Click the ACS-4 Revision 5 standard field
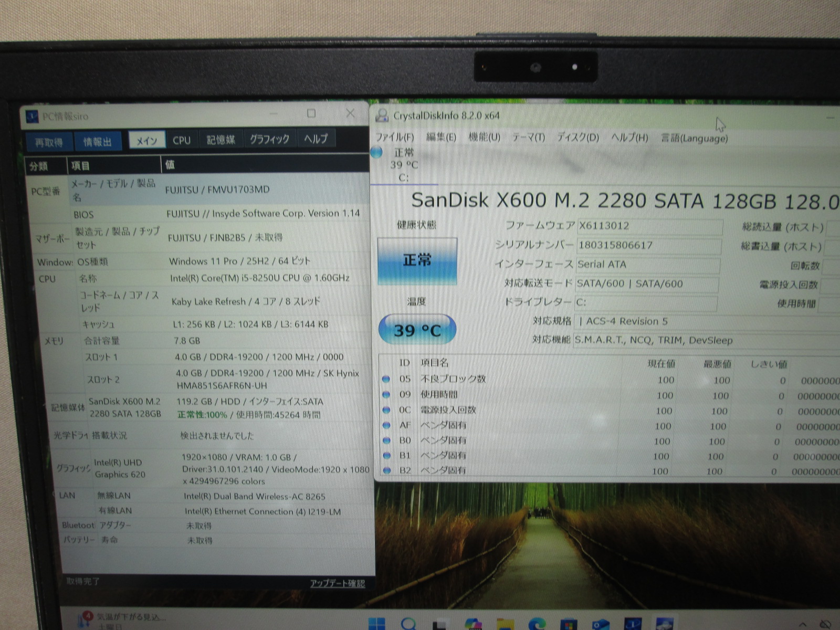 tap(707, 321)
